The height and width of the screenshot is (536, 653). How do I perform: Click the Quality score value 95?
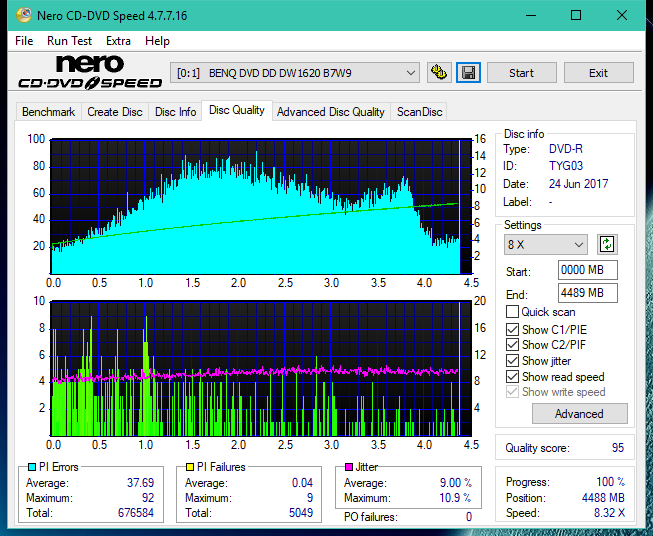[618, 448]
